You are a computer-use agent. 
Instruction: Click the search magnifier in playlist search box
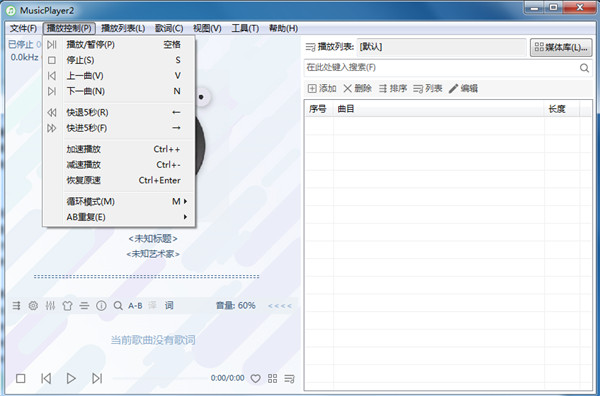[584, 68]
